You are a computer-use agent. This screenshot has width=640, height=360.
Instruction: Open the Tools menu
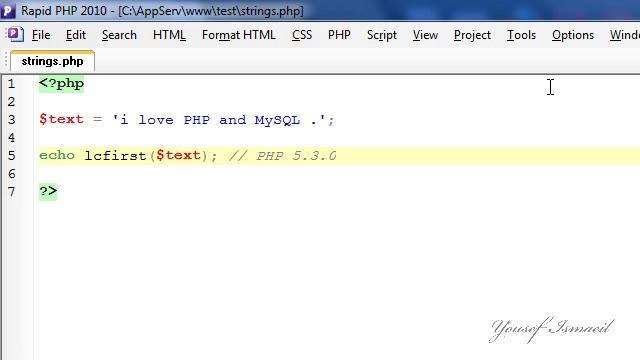521,35
